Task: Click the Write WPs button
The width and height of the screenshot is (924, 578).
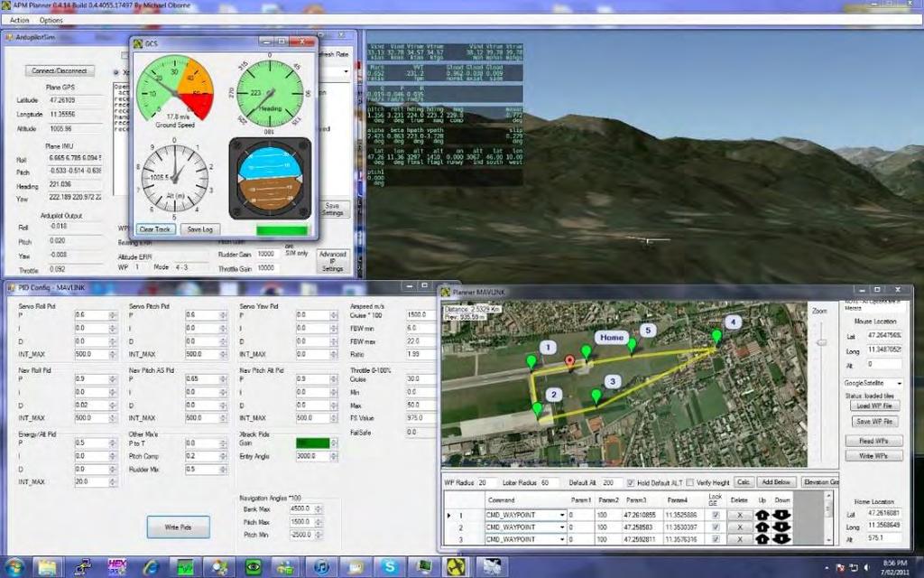Action: tap(873, 456)
